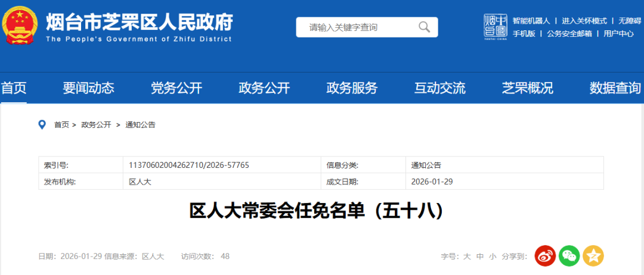Expand the 互动交流 navigation menu
The width and height of the screenshot is (644, 275).
tap(439, 88)
